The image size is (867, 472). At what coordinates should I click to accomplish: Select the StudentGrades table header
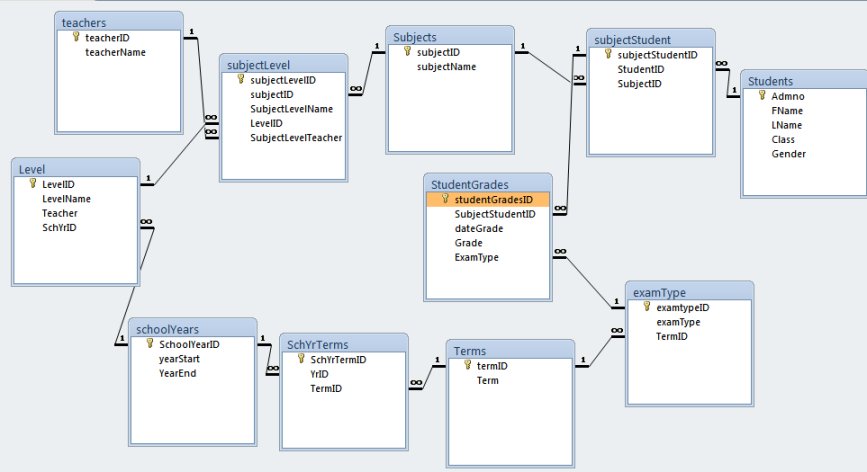488,184
